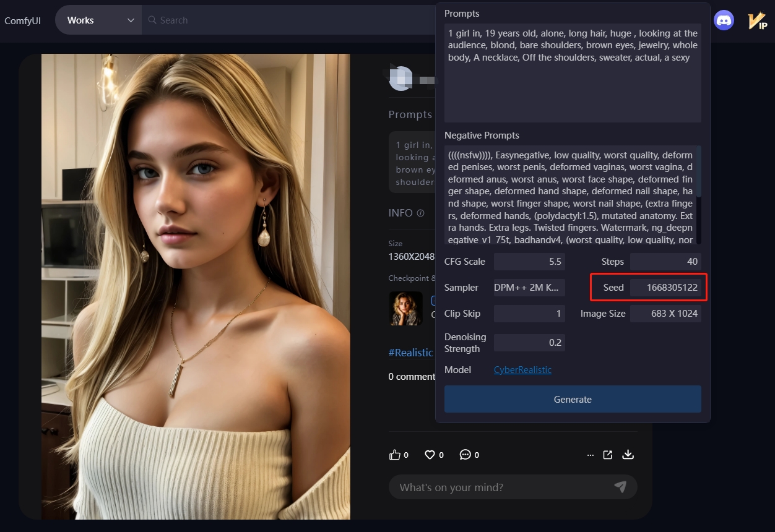Send comment with paper plane icon

(620, 487)
